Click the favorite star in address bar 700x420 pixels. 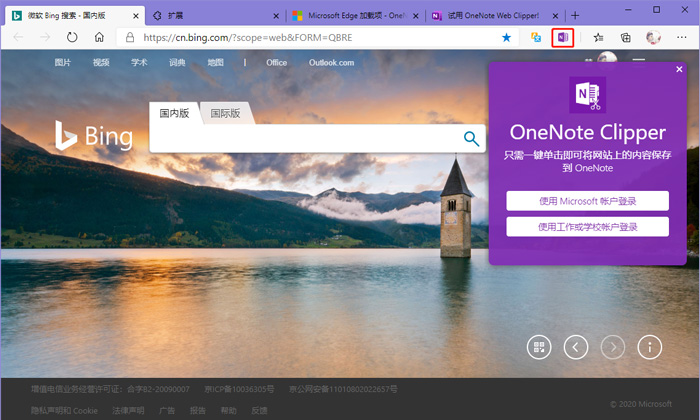click(x=506, y=37)
